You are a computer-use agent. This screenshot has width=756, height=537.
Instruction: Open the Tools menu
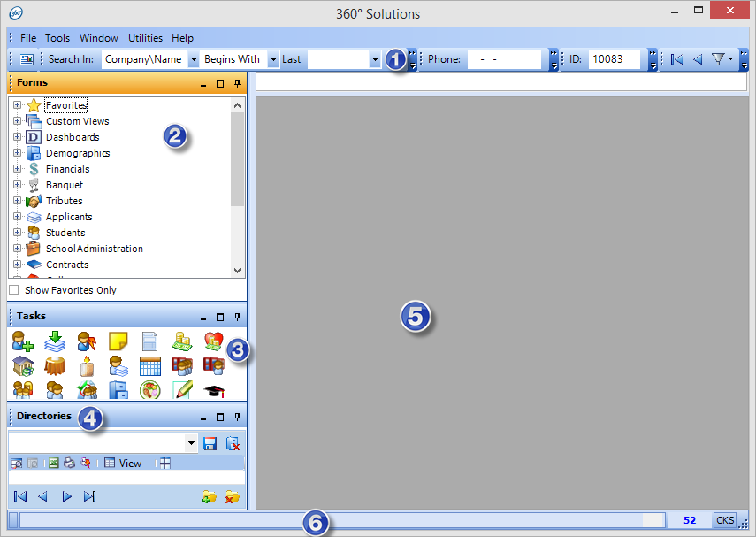coord(57,38)
